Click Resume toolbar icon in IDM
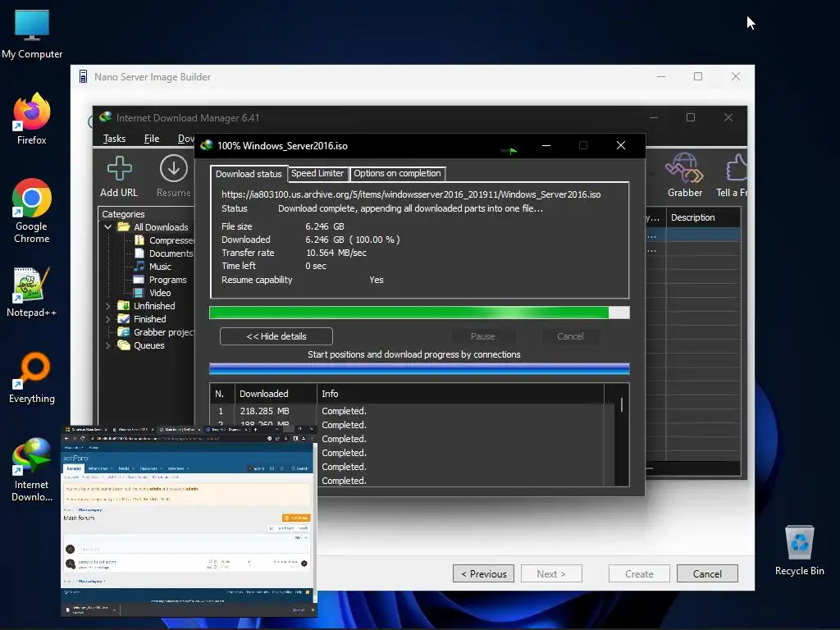The width and height of the screenshot is (840, 630). coord(174,177)
